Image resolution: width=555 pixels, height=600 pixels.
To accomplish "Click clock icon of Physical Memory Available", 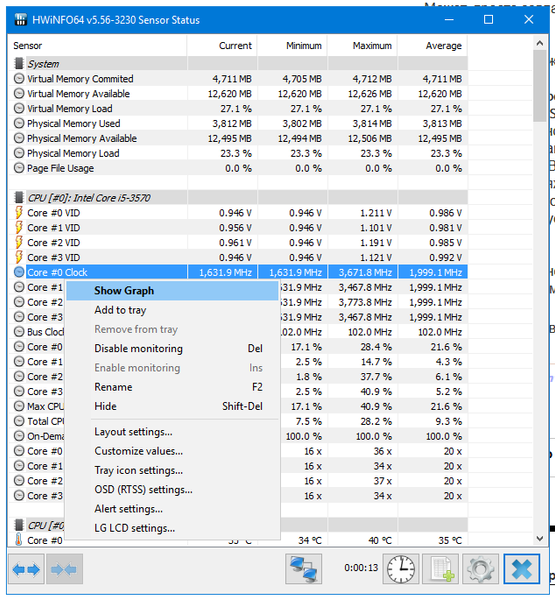I will click(19, 138).
